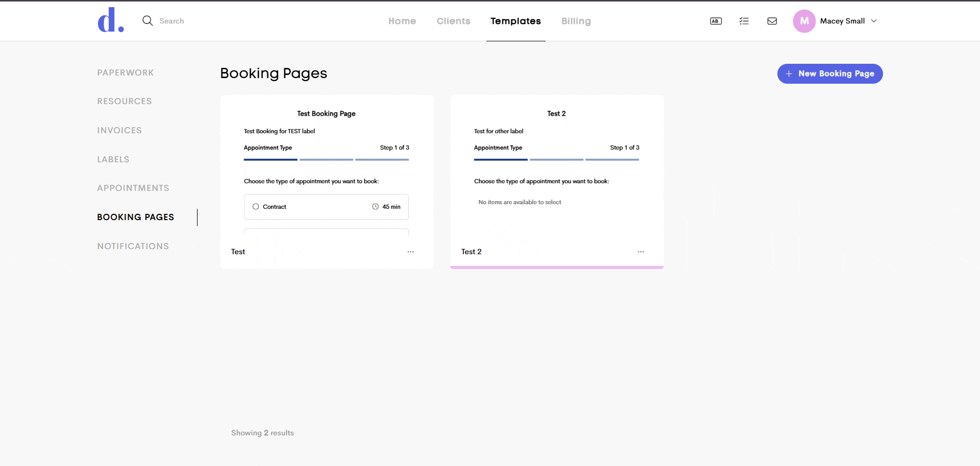
Task: Select the Contract appointment radio button
Action: [x=256, y=207]
